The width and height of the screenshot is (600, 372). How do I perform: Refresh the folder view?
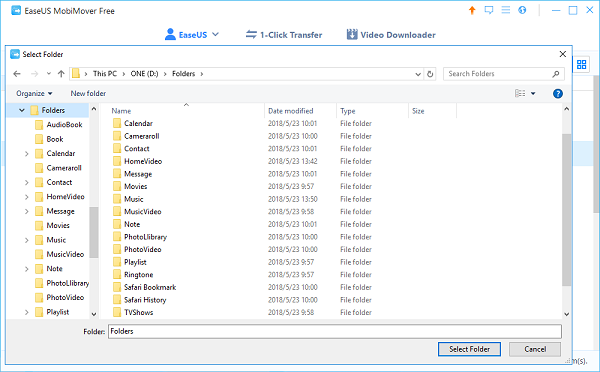click(x=430, y=74)
